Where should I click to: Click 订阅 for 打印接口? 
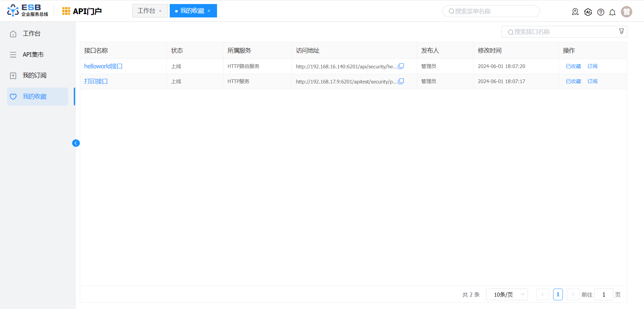[x=592, y=81]
